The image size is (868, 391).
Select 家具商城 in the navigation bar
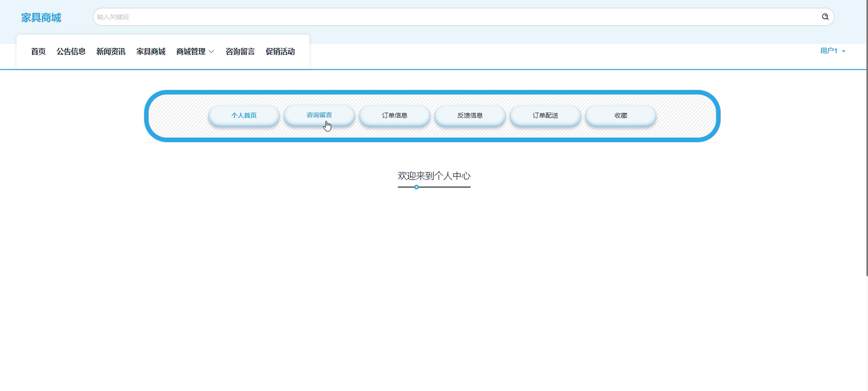tap(151, 52)
